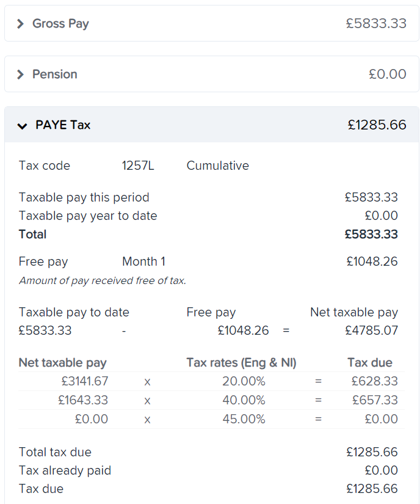This screenshot has height=504, width=420.
Task: Click the Free pay Month 1 label
Action: (x=144, y=261)
